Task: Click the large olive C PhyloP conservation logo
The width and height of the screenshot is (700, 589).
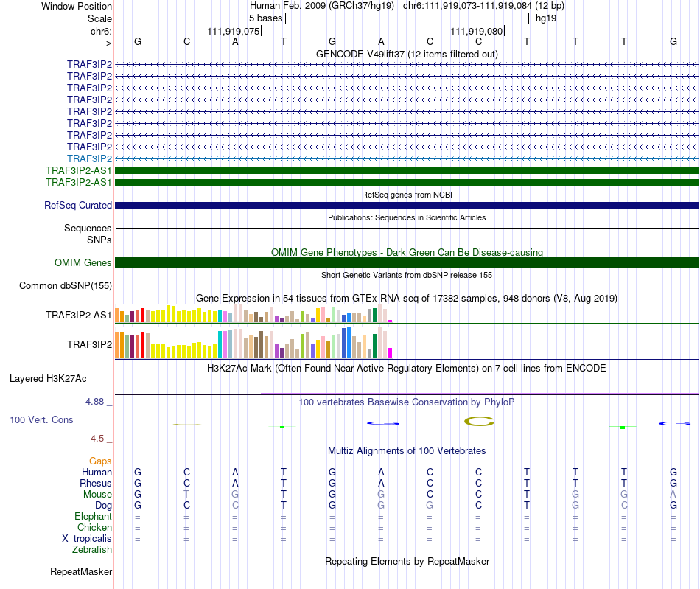Action: coord(479,421)
